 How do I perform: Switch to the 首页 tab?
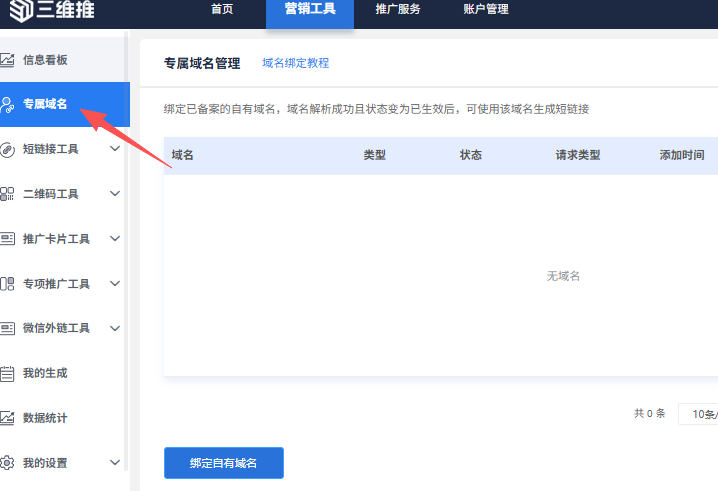222,10
